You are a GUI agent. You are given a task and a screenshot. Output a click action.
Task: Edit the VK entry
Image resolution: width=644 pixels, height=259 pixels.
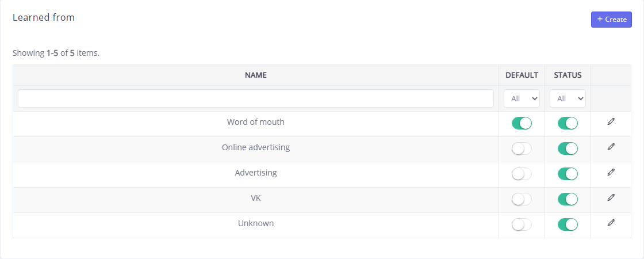pos(611,197)
